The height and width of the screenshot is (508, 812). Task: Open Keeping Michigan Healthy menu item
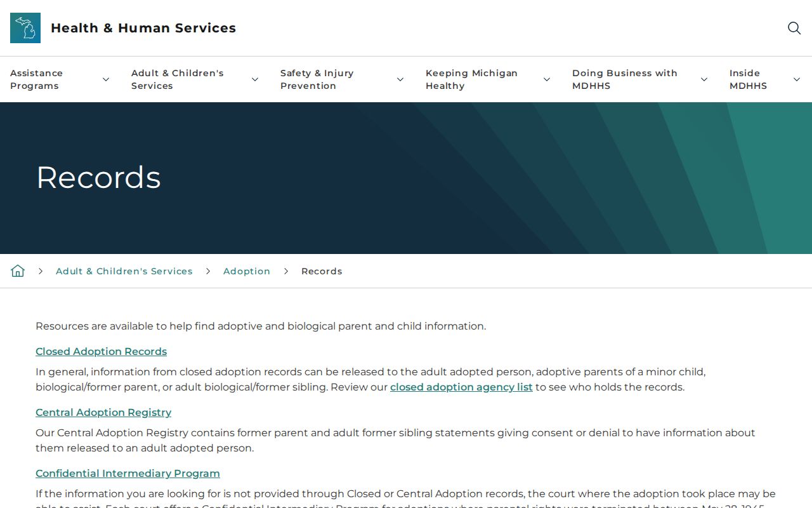coord(471,79)
